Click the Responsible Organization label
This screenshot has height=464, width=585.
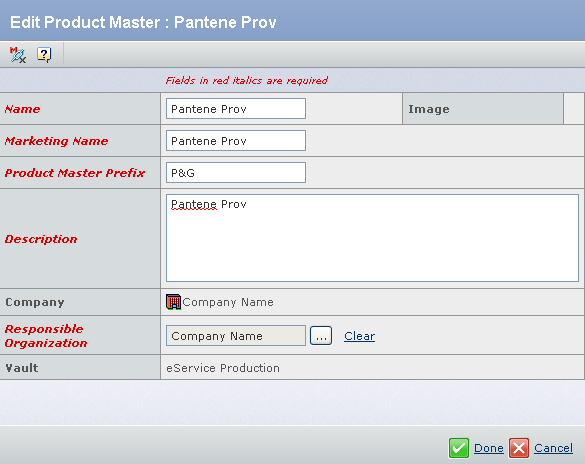46,336
